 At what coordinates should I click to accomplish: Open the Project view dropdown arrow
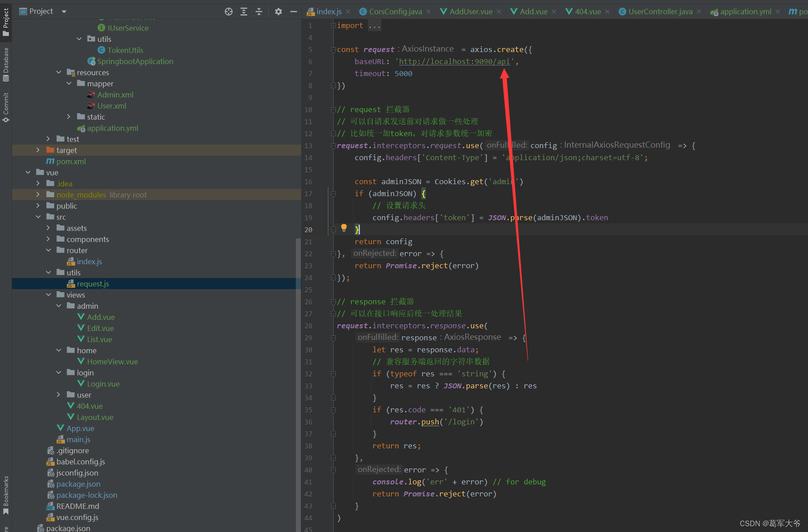(x=64, y=12)
